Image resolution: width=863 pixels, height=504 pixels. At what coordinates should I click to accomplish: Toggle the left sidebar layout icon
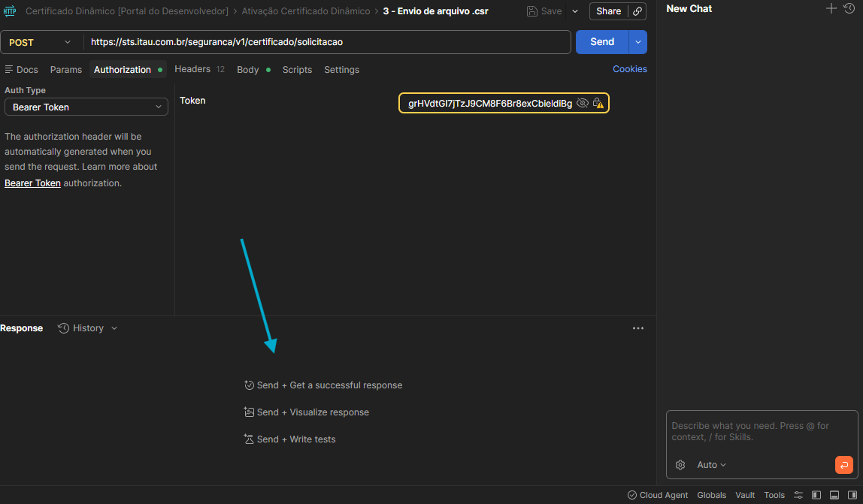816,495
